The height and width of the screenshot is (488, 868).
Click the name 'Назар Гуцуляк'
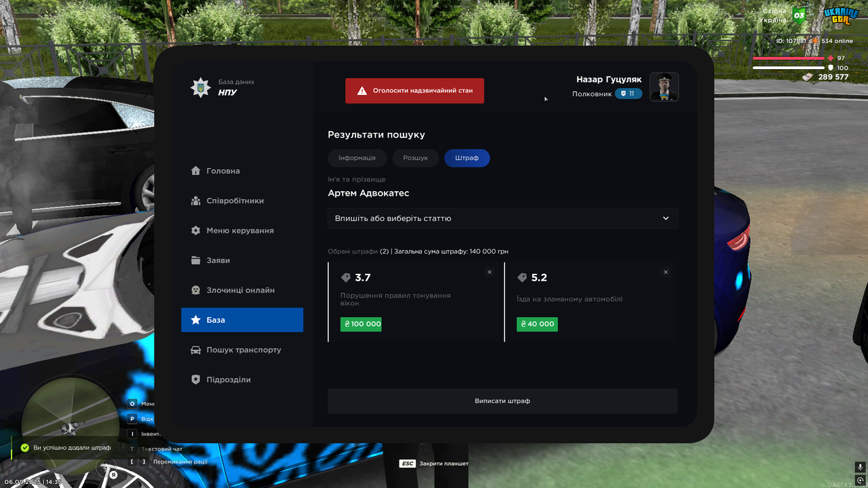tap(609, 79)
